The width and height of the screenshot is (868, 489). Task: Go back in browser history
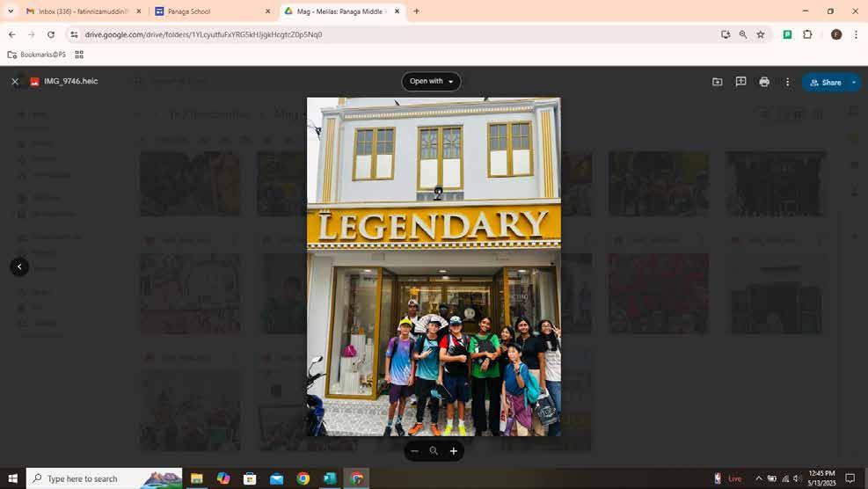tap(12, 34)
